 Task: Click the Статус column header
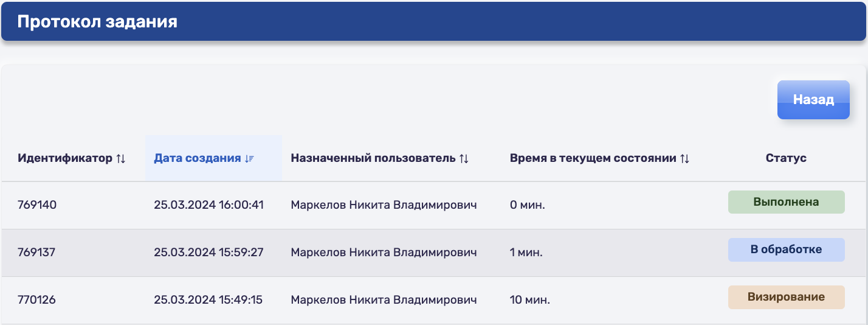[786, 158]
